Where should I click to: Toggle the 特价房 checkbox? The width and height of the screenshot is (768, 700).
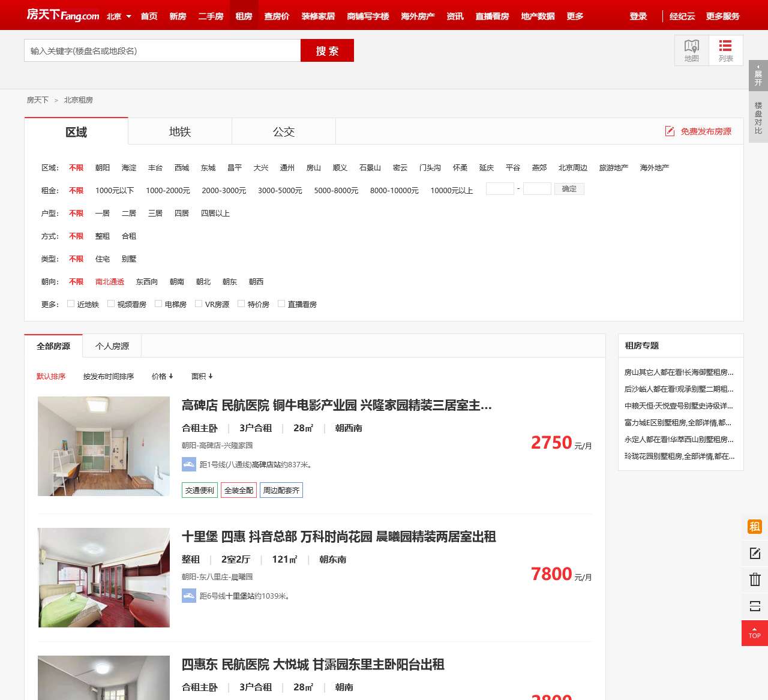241,304
